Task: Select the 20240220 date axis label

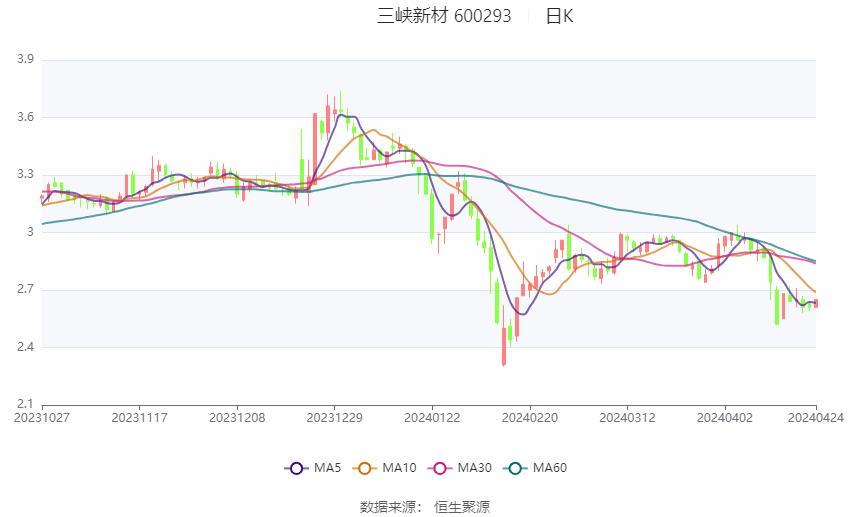Action: 530,418
